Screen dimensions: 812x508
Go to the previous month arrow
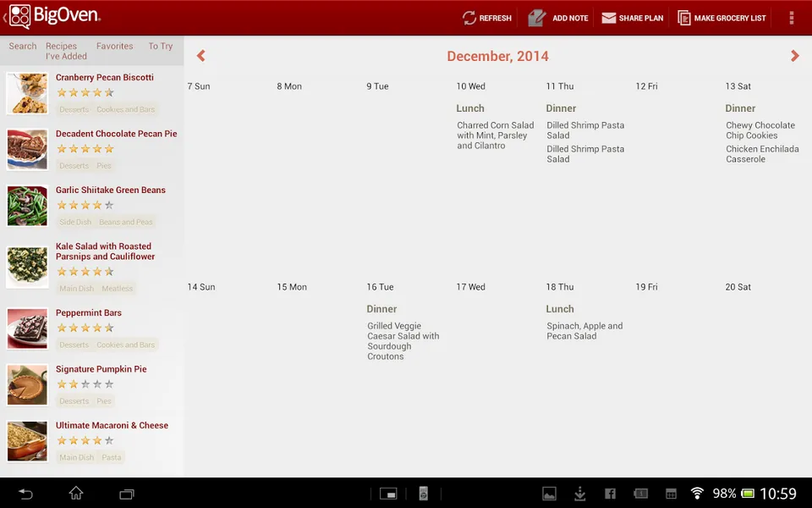tap(201, 56)
